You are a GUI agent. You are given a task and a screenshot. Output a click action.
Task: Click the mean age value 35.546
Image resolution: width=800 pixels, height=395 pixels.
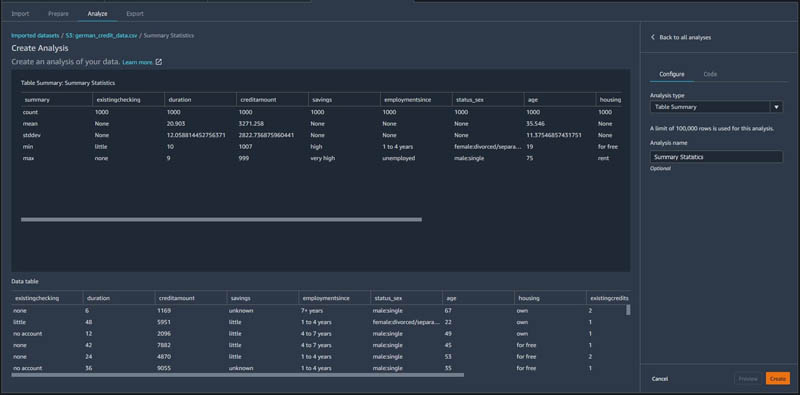[536, 124]
